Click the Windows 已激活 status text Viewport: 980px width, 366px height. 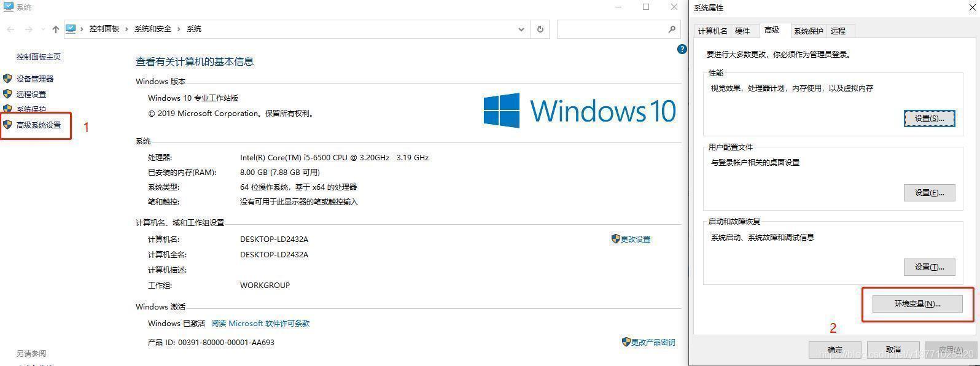coord(176,323)
